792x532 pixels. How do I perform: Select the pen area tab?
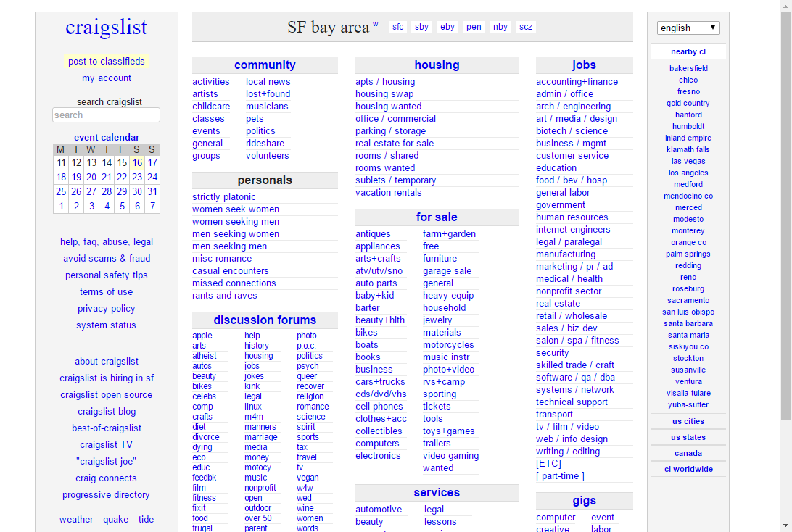[x=474, y=27]
